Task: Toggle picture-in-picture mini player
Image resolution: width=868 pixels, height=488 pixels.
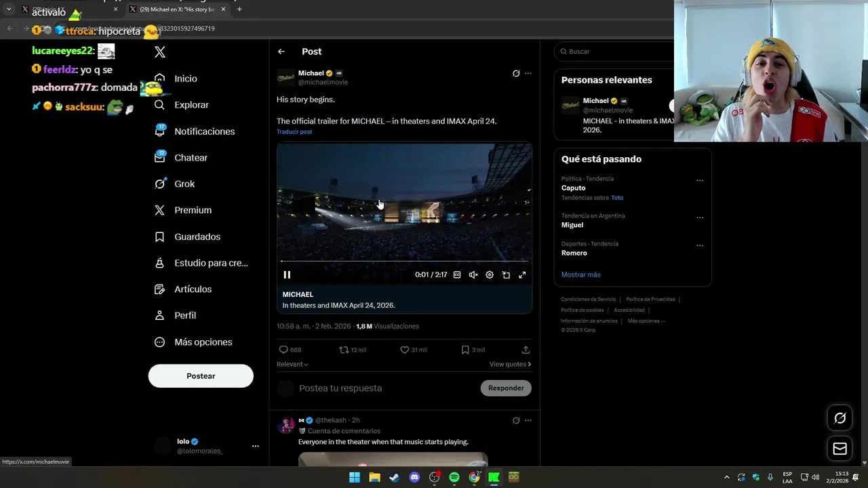Action: coord(506,274)
